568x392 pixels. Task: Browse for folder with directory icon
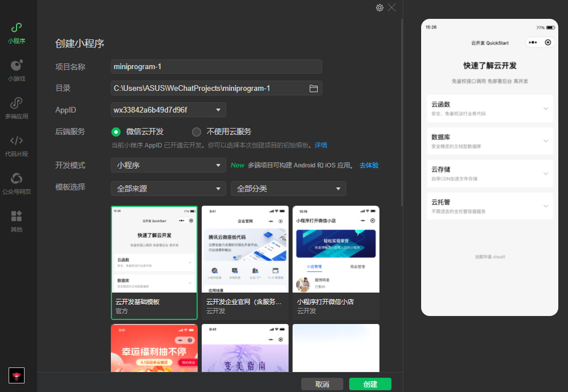click(313, 89)
